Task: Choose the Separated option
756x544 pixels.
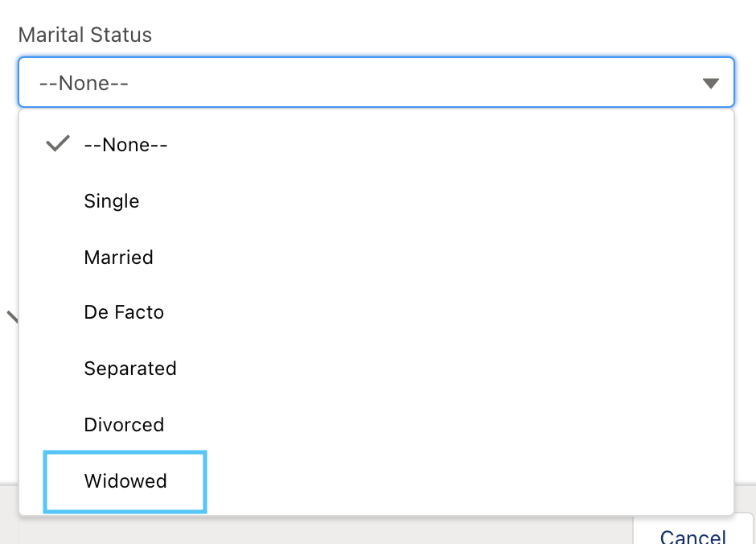Action: (130, 369)
